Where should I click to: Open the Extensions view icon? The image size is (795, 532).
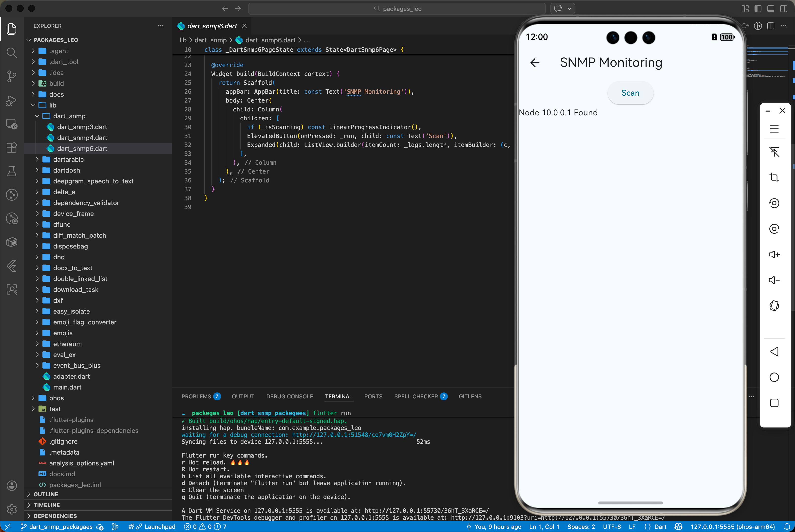click(x=12, y=148)
